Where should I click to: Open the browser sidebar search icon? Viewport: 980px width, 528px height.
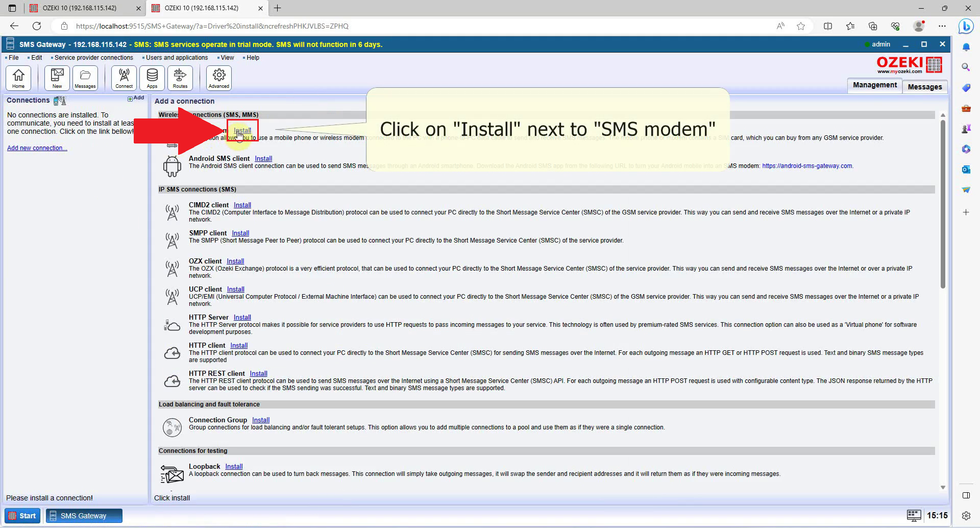(x=966, y=67)
